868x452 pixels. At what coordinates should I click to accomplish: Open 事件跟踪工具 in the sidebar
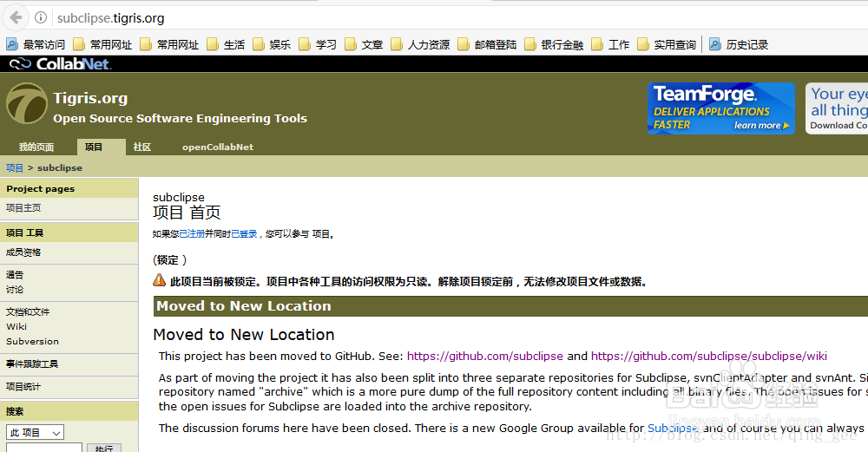coord(32,364)
